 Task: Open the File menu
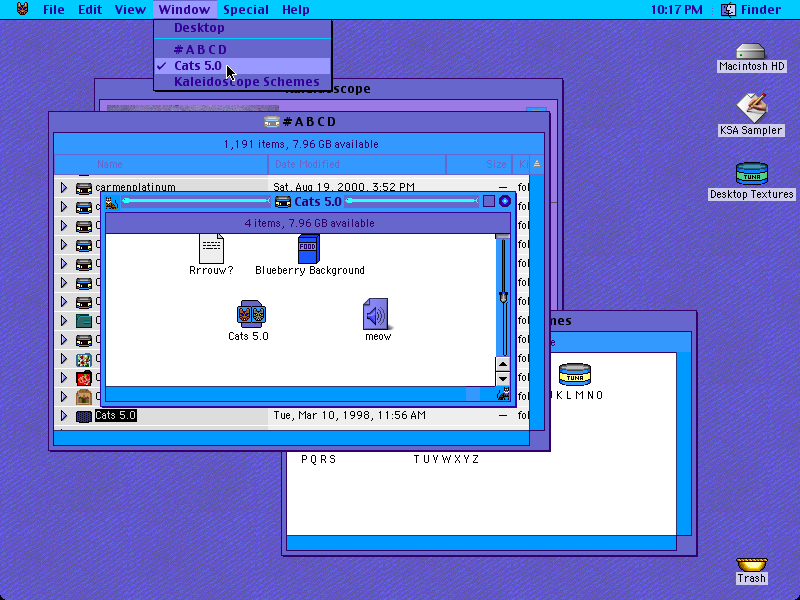click(x=54, y=9)
